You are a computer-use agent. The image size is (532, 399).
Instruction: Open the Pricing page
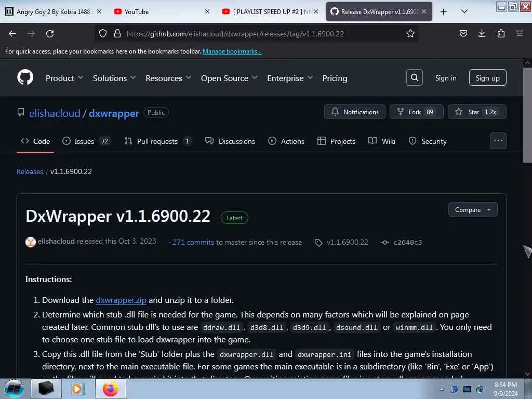coord(335,78)
